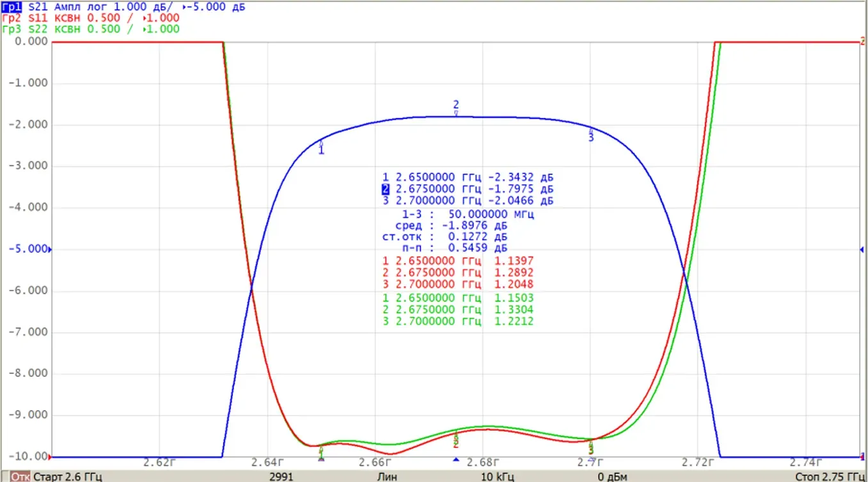Click the 0 дБм power level field

[x=612, y=477]
